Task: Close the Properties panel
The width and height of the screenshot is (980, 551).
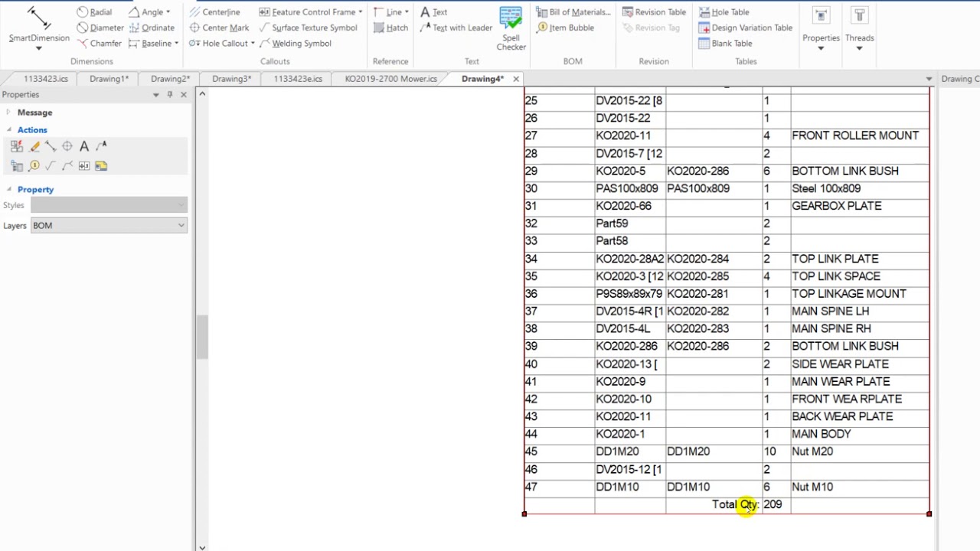Action: pos(183,95)
